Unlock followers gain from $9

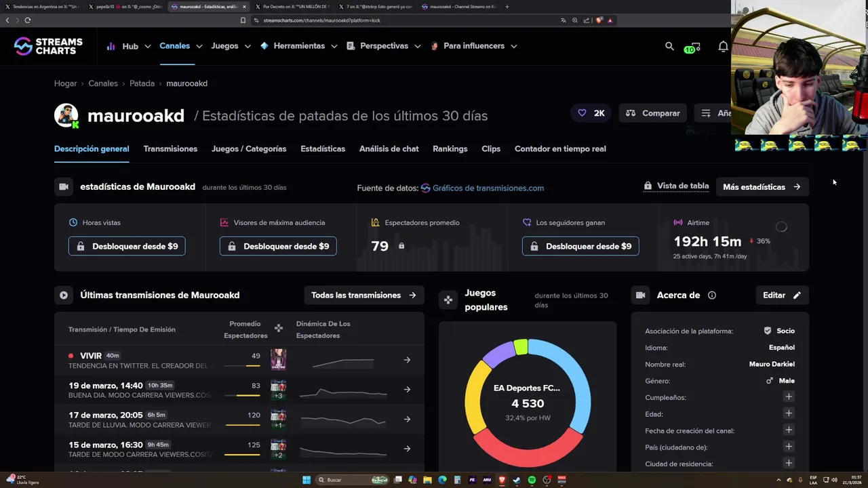tap(580, 246)
